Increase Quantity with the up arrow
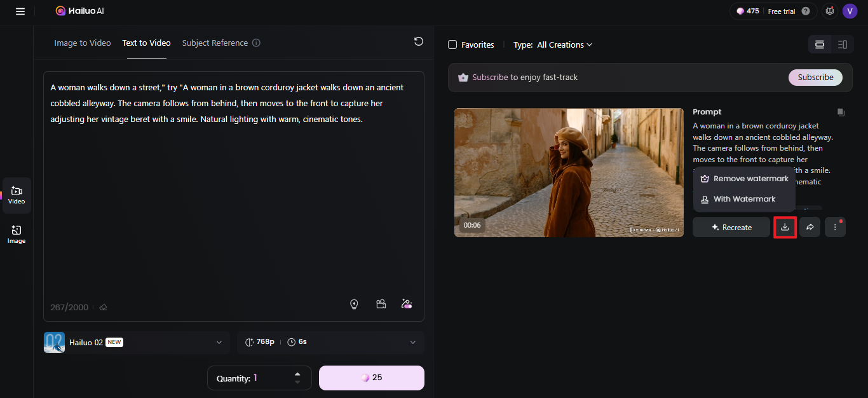The height and width of the screenshot is (398, 868). (x=297, y=374)
